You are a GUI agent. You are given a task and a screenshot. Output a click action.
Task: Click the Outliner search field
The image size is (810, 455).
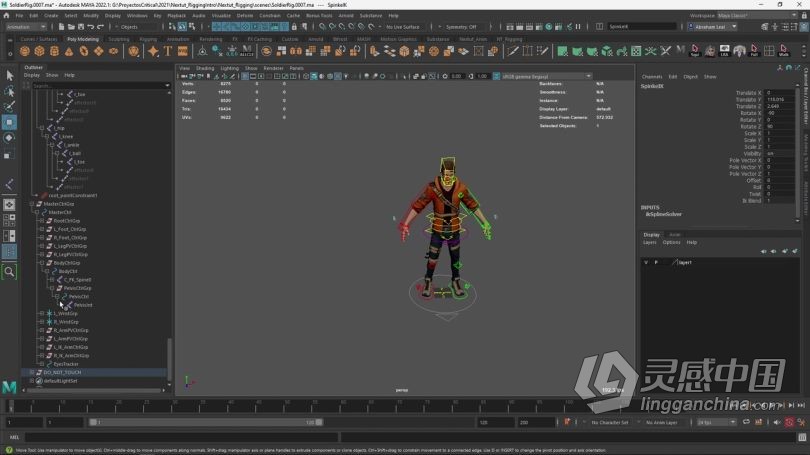click(101, 86)
